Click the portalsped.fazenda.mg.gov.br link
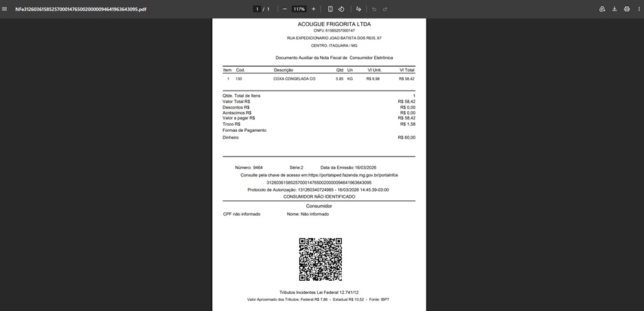 [353, 175]
